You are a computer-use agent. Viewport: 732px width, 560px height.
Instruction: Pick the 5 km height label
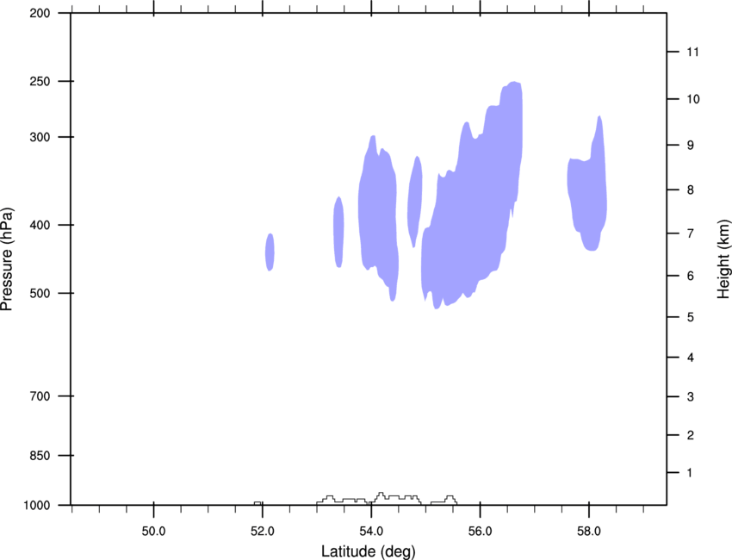pyautogui.click(x=691, y=318)
